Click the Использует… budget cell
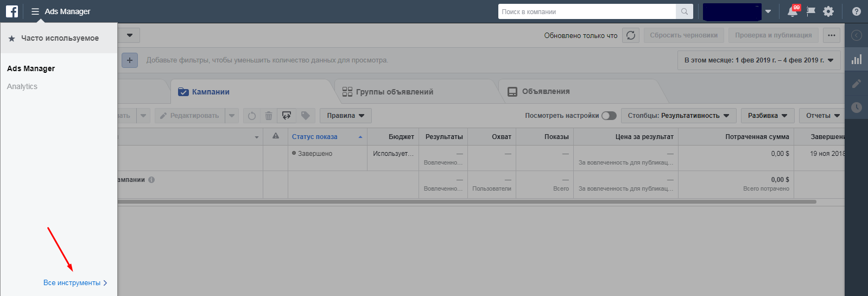 393,158
